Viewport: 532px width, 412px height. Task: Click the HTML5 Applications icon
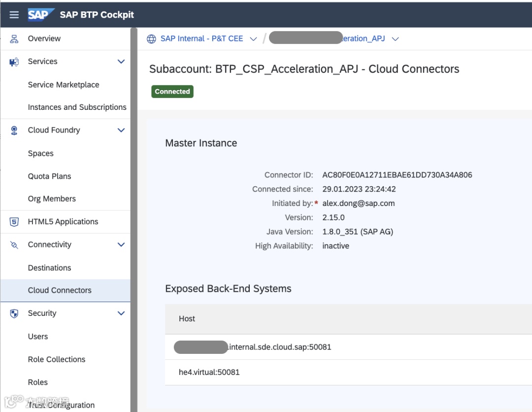pyautogui.click(x=14, y=222)
